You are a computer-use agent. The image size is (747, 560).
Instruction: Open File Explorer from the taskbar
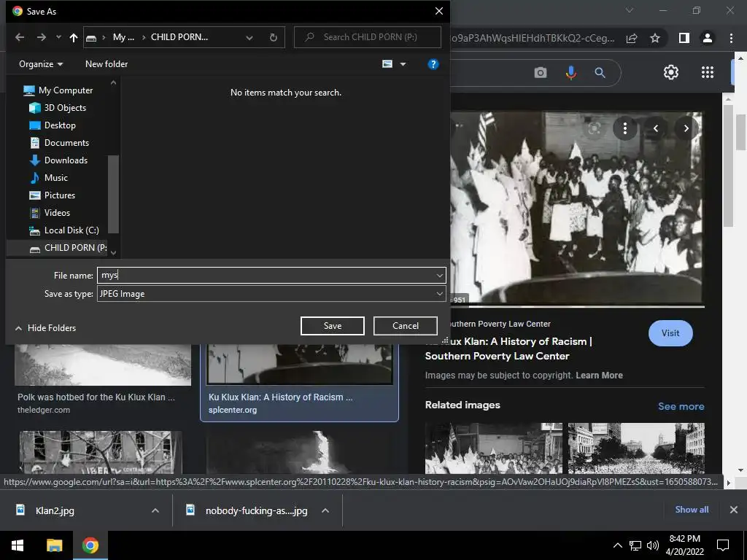(x=54, y=545)
